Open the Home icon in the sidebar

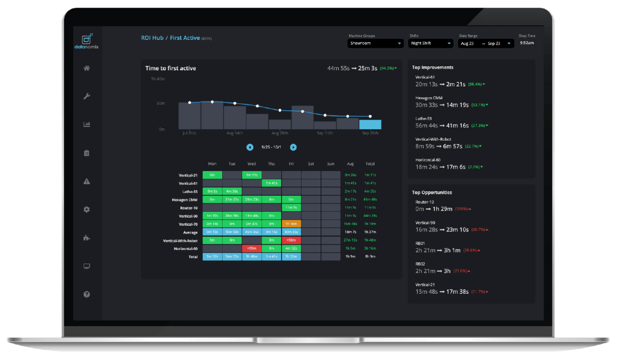pos(86,68)
